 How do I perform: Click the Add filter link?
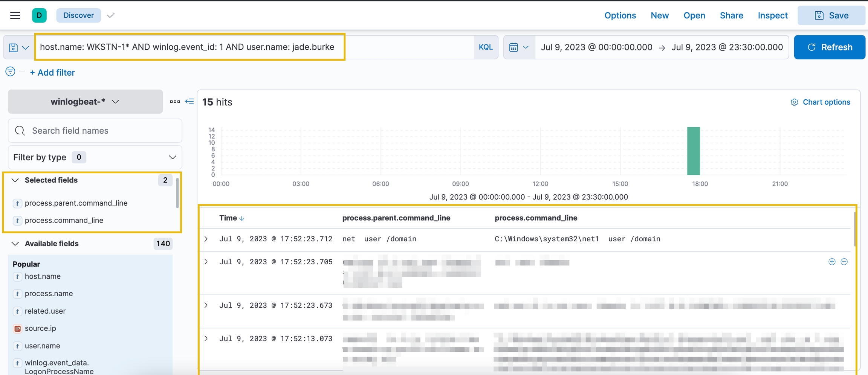click(x=52, y=73)
